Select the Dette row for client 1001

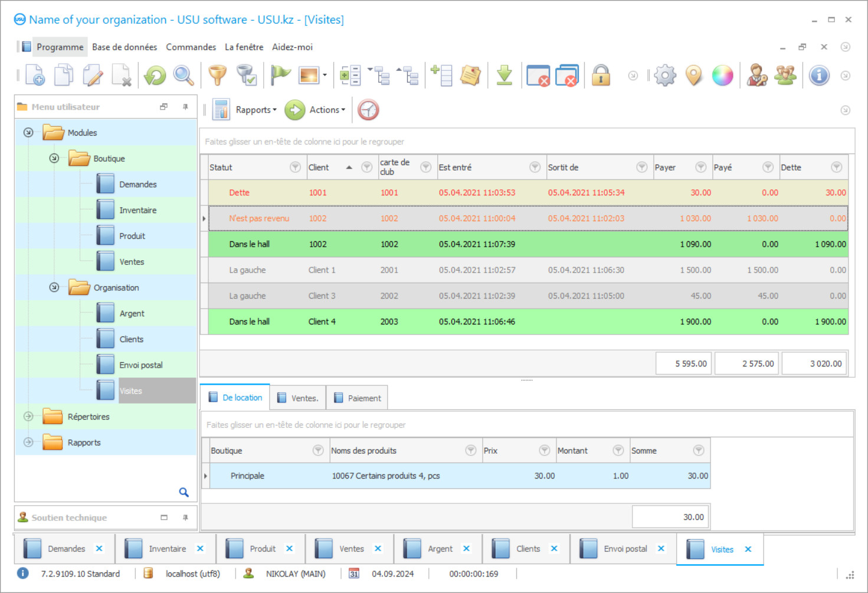coord(528,192)
